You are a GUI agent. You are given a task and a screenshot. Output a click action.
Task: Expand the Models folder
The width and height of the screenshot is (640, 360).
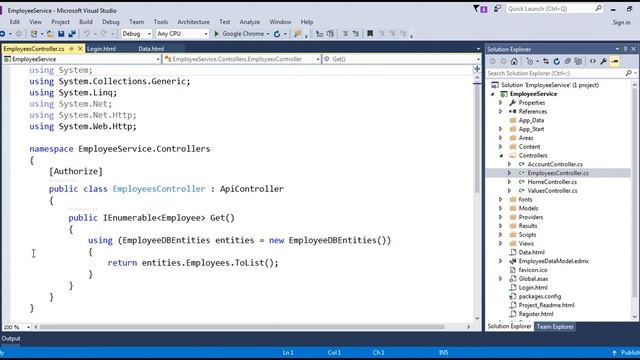(501, 208)
